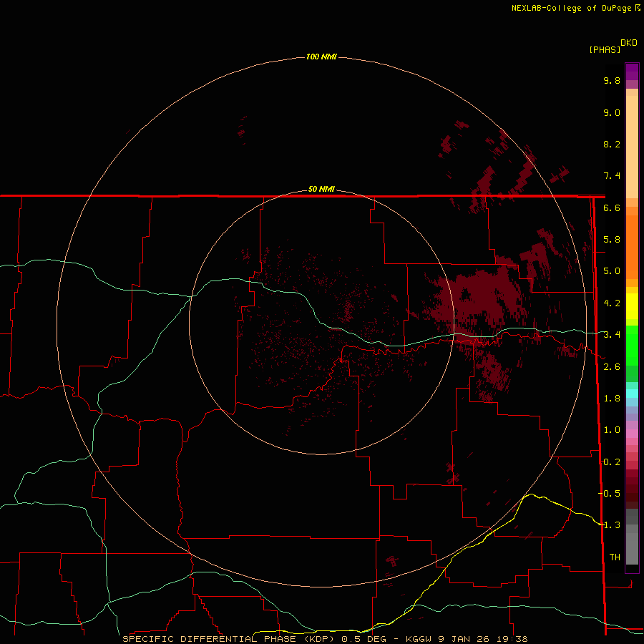
Task: Click the long peach band of the color scale
Action: 632,147
